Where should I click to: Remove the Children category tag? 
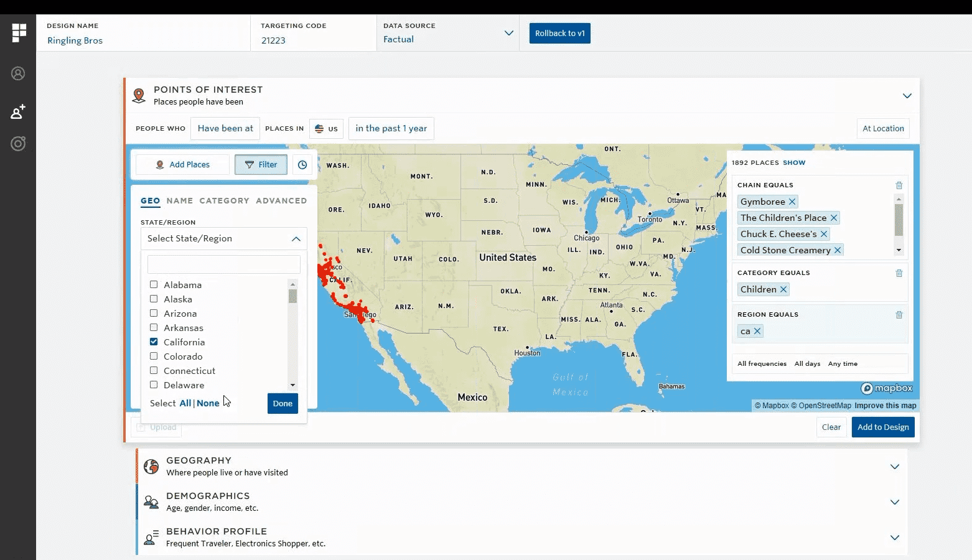tap(783, 289)
